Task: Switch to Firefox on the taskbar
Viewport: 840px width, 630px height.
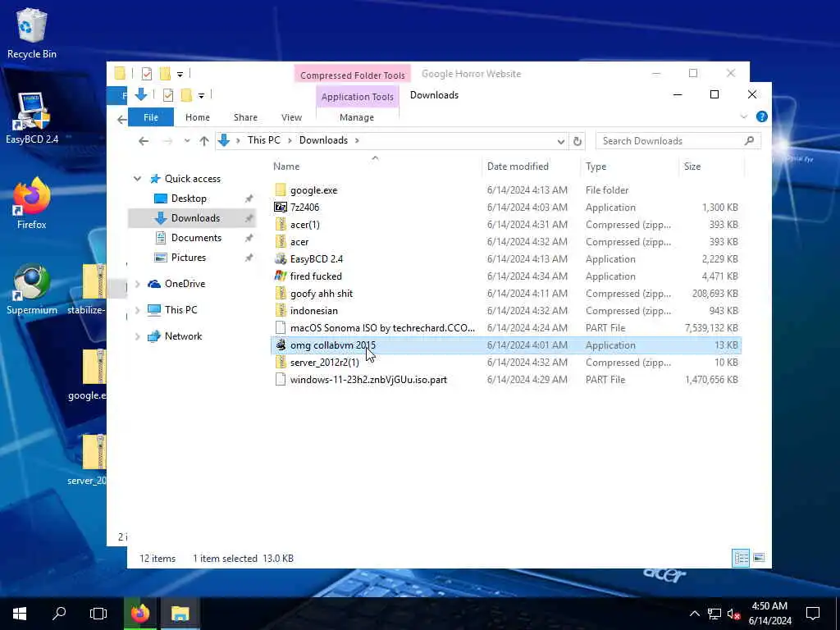Action: pos(140,614)
